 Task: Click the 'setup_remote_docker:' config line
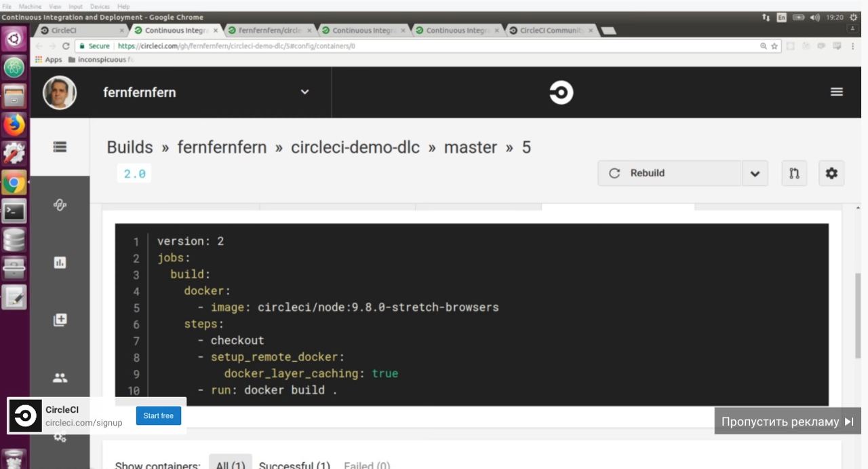[277, 357]
